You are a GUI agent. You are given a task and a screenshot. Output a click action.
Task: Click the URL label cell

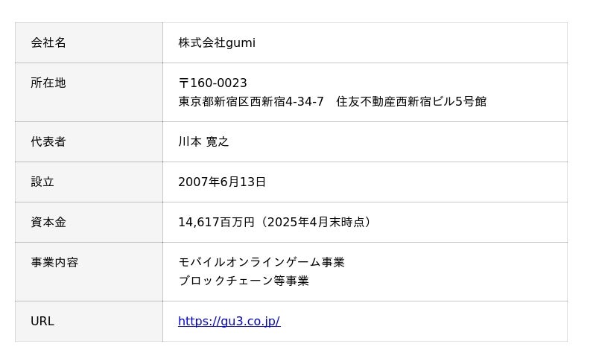(42, 322)
